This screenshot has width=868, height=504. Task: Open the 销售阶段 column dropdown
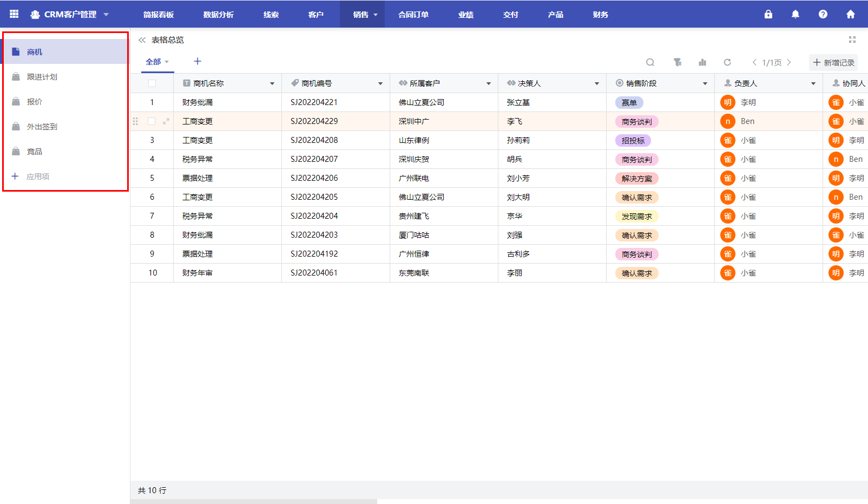point(705,83)
